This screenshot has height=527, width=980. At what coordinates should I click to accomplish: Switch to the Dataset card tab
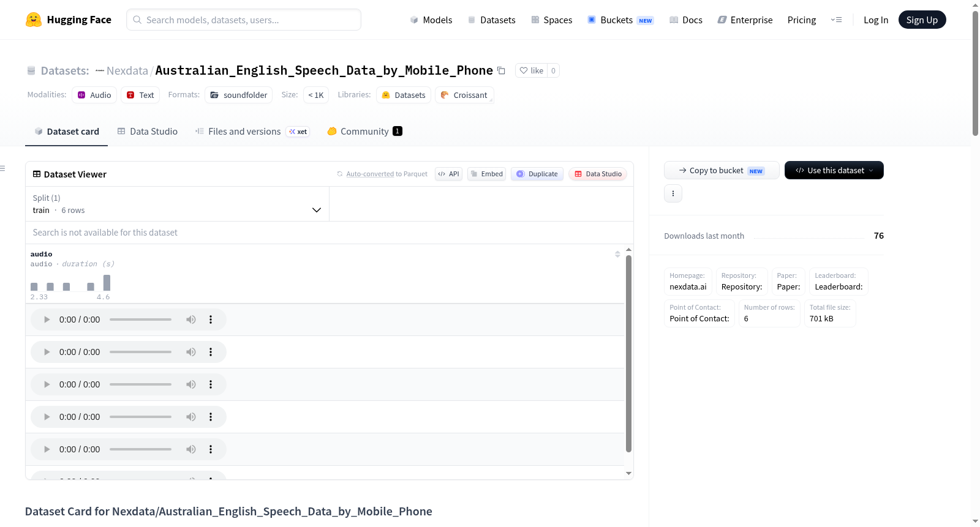tap(66, 131)
